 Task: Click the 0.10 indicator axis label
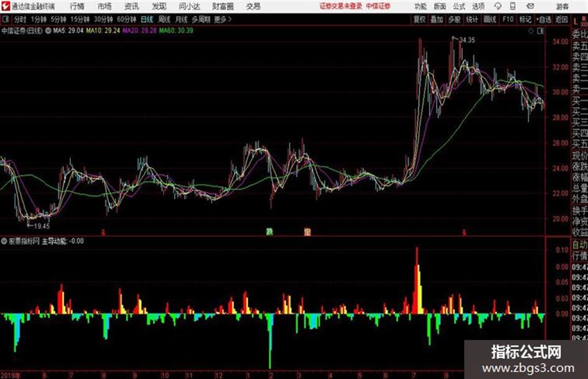[x=562, y=250]
